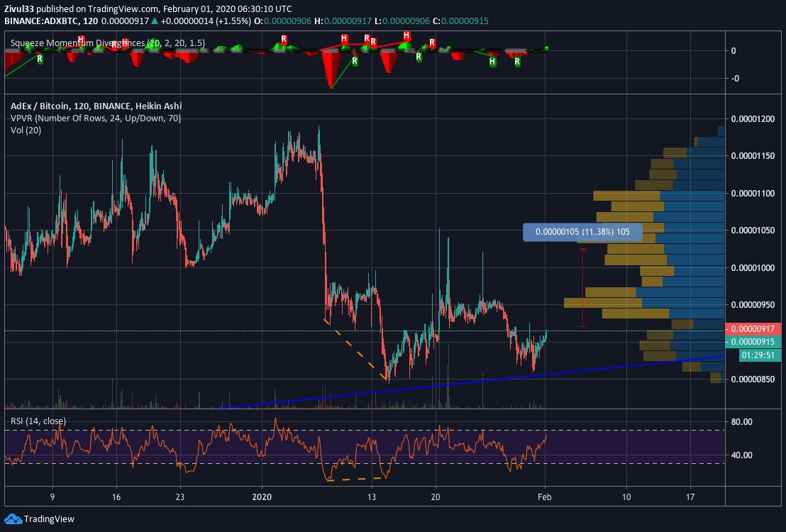Click the green H divergence marker

(493, 62)
